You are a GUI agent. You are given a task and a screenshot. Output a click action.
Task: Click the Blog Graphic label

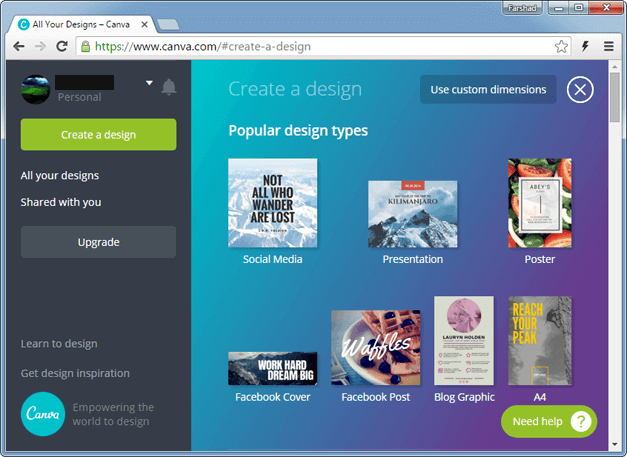tap(464, 397)
